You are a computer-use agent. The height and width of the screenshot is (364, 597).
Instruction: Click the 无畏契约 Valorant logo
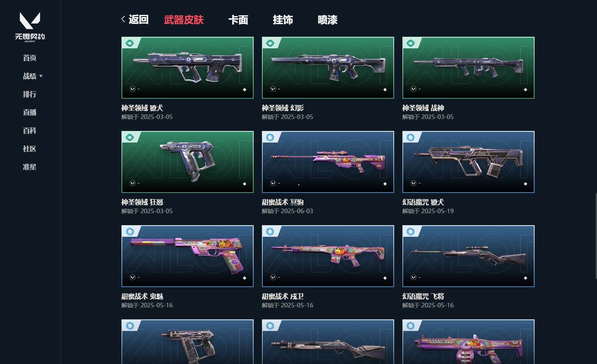(30, 27)
